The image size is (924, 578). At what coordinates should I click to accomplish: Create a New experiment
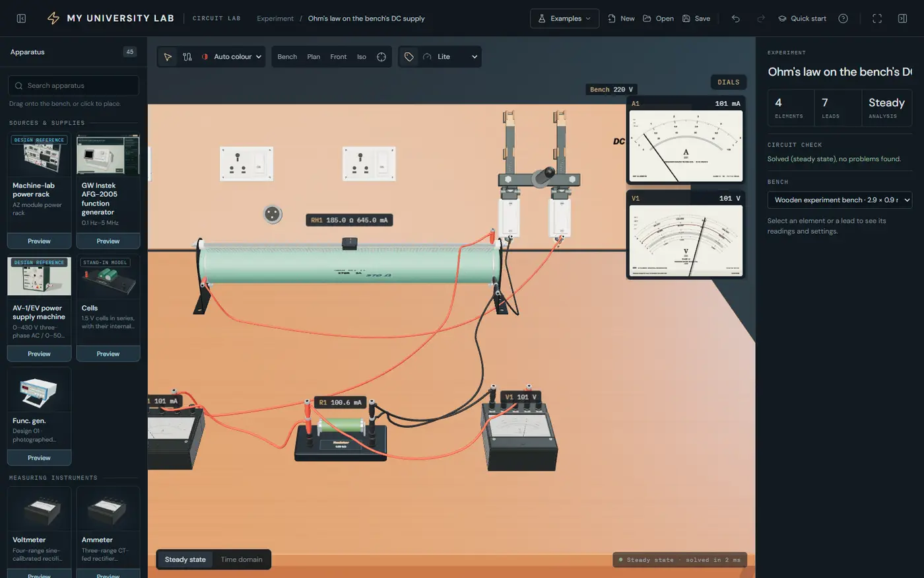tap(621, 18)
